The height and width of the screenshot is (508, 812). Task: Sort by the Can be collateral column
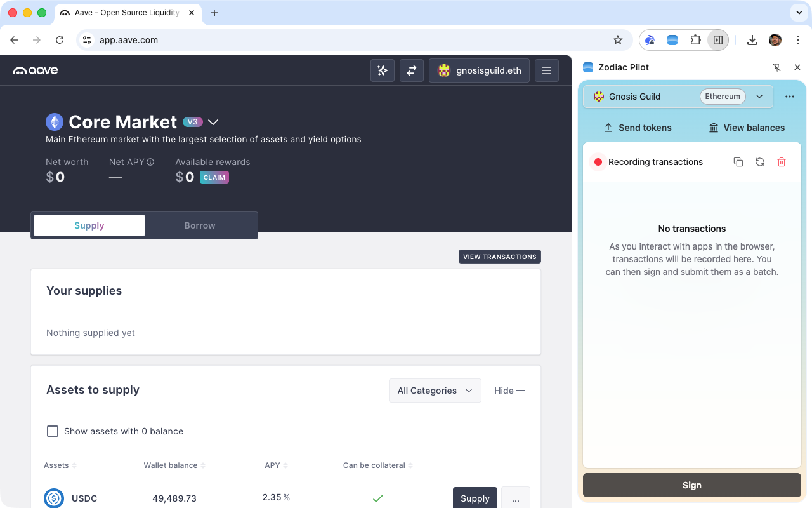pos(378,465)
